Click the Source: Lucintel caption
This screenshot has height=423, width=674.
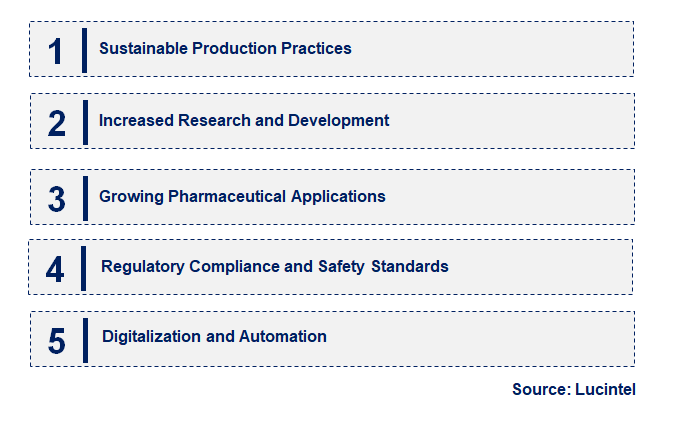click(573, 389)
